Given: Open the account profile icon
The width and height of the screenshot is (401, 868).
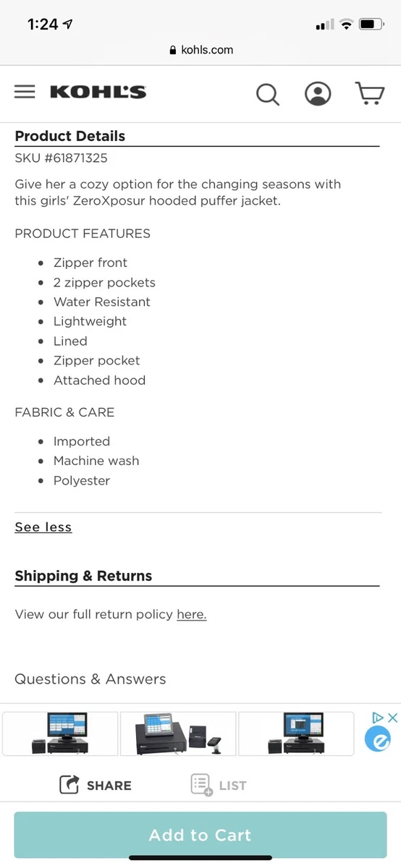Looking at the screenshot, I should (318, 93).
